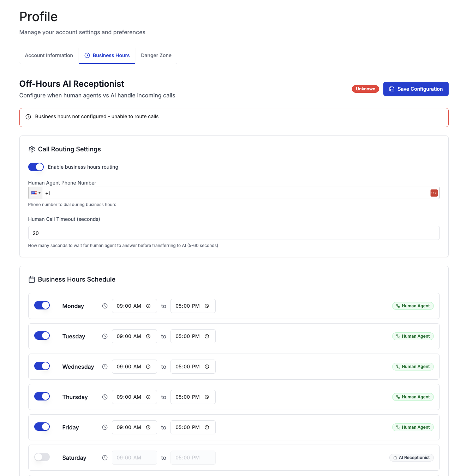The width and height of the screenshot is (467, 476).
Task: Open time picker icon in Monday end time
Action: tap(207, 306)
